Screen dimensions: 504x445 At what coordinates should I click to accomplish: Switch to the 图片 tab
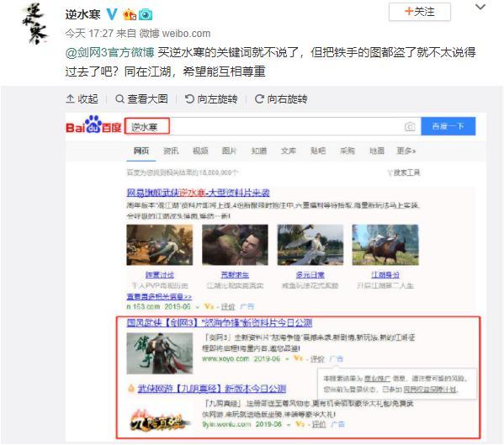click(230, 151)
